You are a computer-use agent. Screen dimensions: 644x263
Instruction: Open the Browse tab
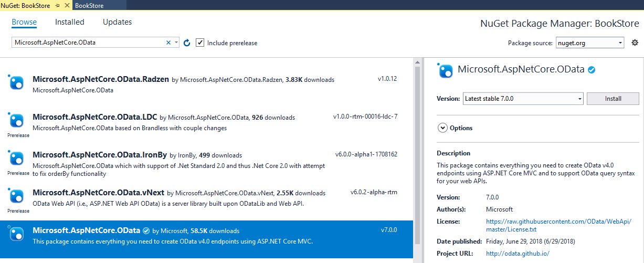[24, 22]
